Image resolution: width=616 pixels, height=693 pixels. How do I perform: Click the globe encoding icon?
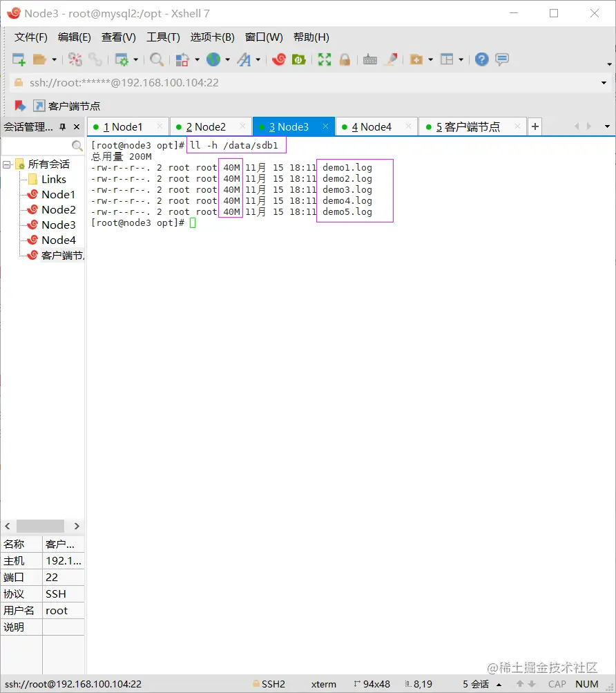pos(213,59)
